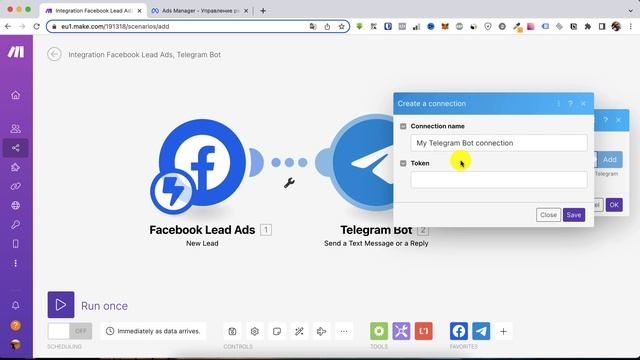Click the Telegram Bot module

[361, 162]
